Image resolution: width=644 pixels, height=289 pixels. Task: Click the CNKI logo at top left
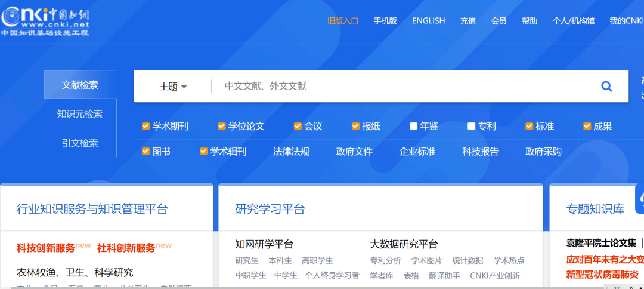[45, 21]
